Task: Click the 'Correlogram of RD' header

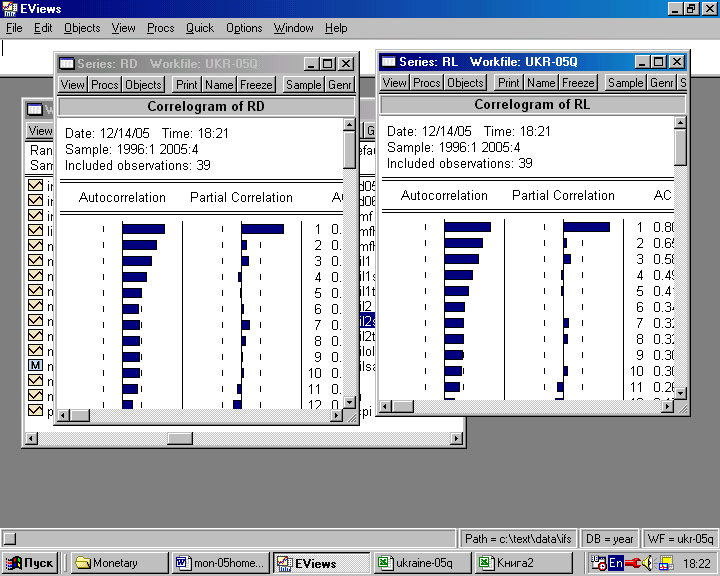Action: click(206, 107)
